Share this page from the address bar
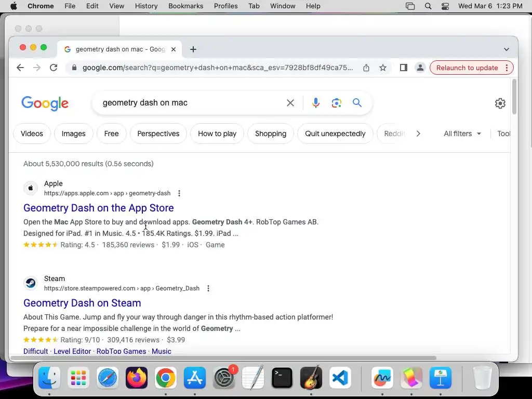The width and height of the screenshot is (532, 399). 366,68
